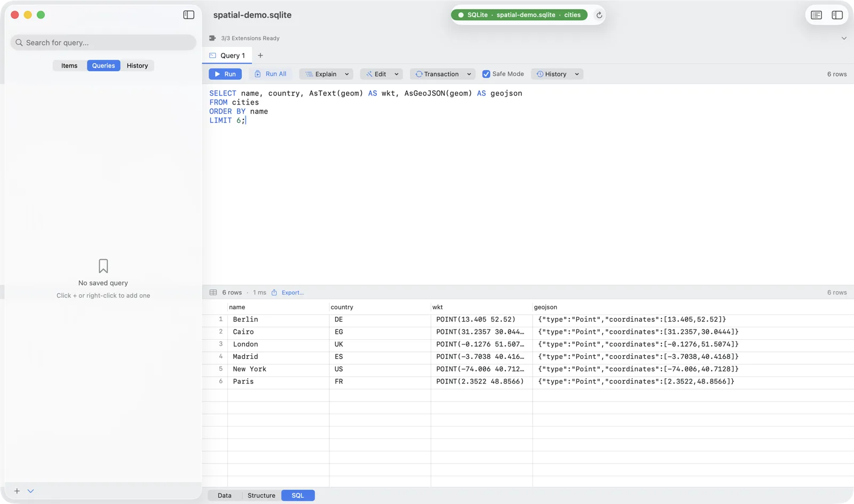Click the Transaction button

tap(437, 74)
